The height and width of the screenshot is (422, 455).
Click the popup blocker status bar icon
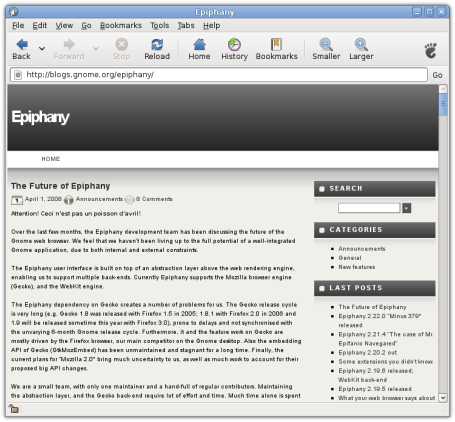[14, 409]
